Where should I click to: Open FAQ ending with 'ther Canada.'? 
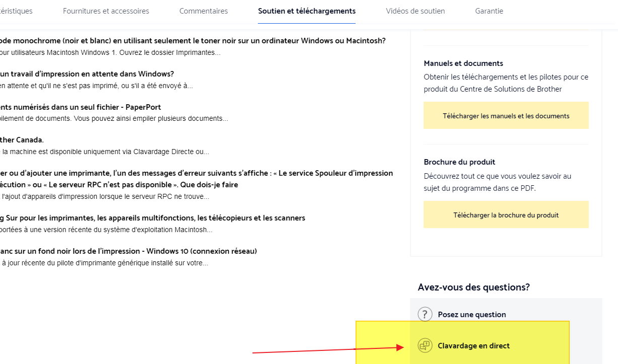tap(22, 140)
